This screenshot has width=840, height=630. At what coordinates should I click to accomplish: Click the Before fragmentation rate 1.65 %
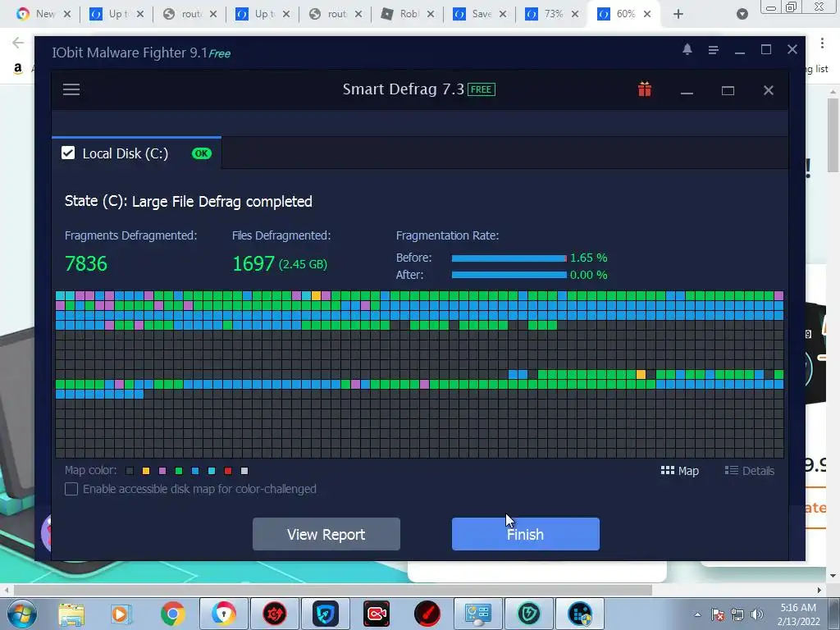pyautogui.click(x=588, y=258)
